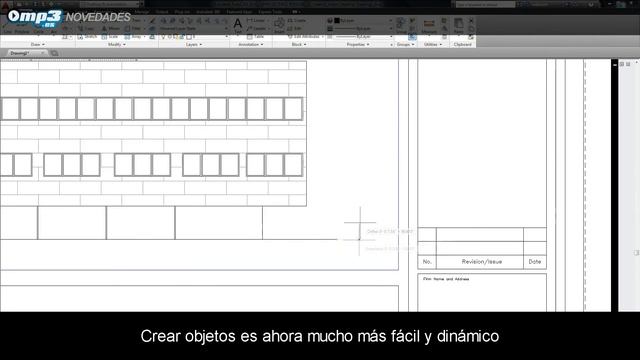The width and height of the screenshot is (640, 360).
Task: Select the Scale modify tool
Action: (110, 37)
